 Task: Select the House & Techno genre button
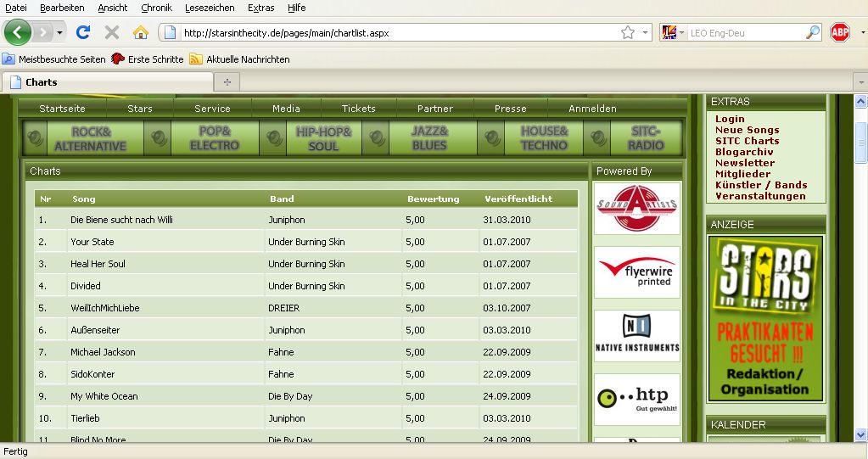[x=544, y=138]
